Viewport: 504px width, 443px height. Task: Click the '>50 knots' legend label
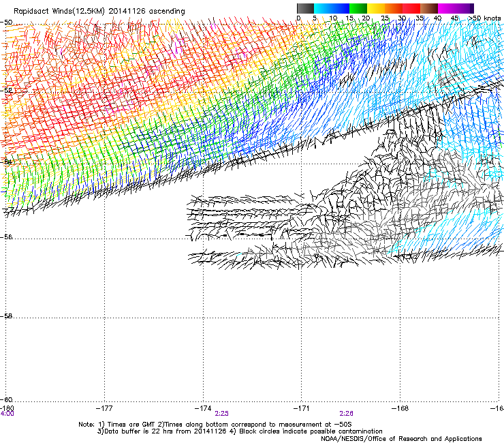click(x=484, y=18)
